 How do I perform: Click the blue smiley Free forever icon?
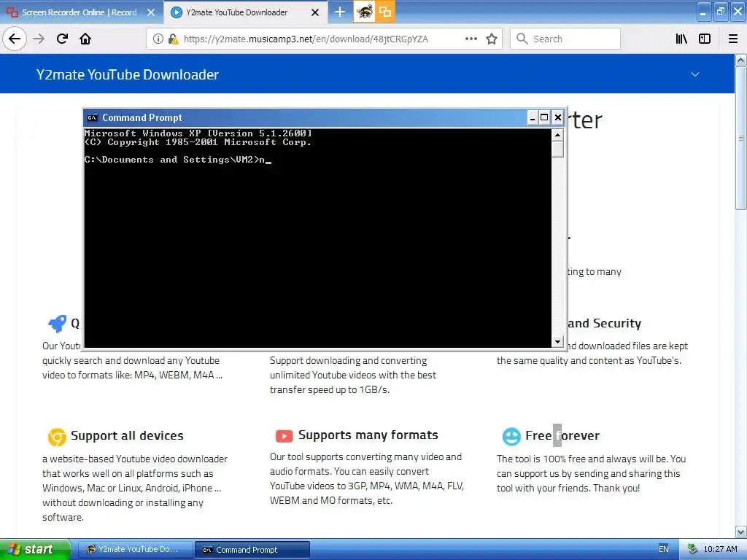[x=511, y=436]
